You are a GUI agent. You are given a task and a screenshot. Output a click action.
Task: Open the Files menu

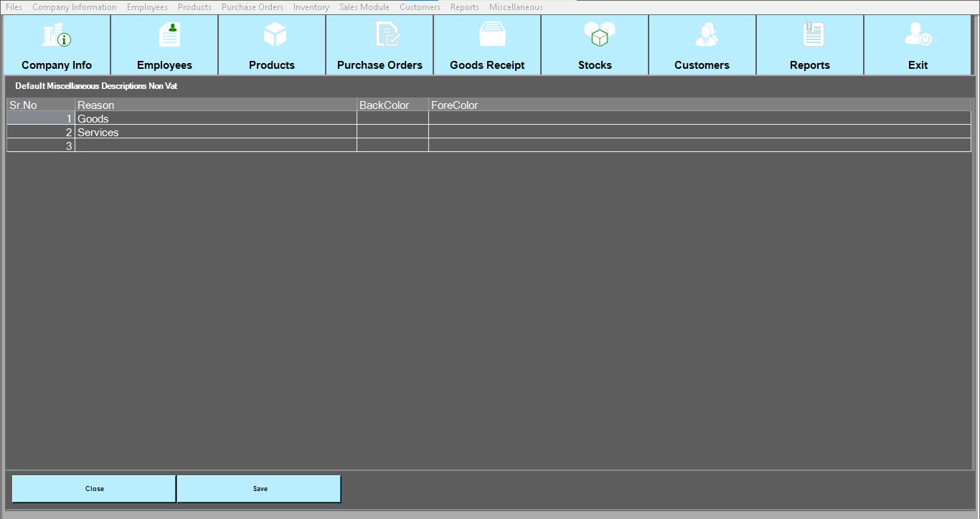click(x=14, y=7)
